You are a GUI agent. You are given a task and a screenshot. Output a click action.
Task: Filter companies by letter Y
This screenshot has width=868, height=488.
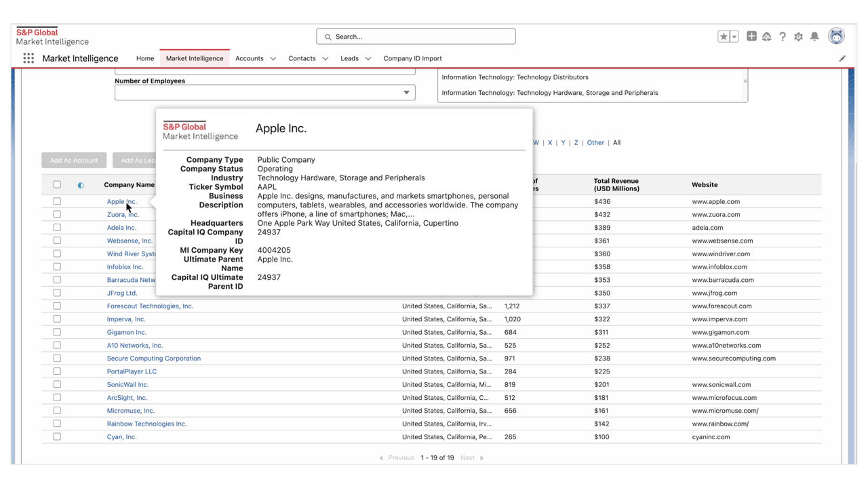[x=563, y=143]
